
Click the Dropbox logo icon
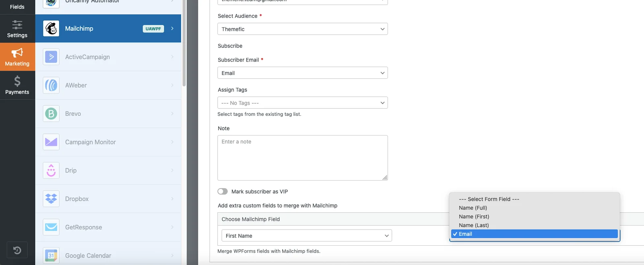click(x=51, y=199)
